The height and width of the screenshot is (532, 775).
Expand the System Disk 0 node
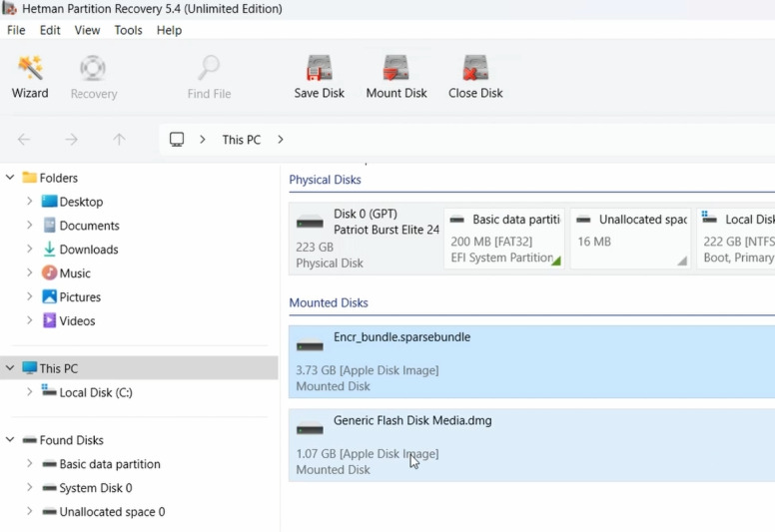click(30, 487)
